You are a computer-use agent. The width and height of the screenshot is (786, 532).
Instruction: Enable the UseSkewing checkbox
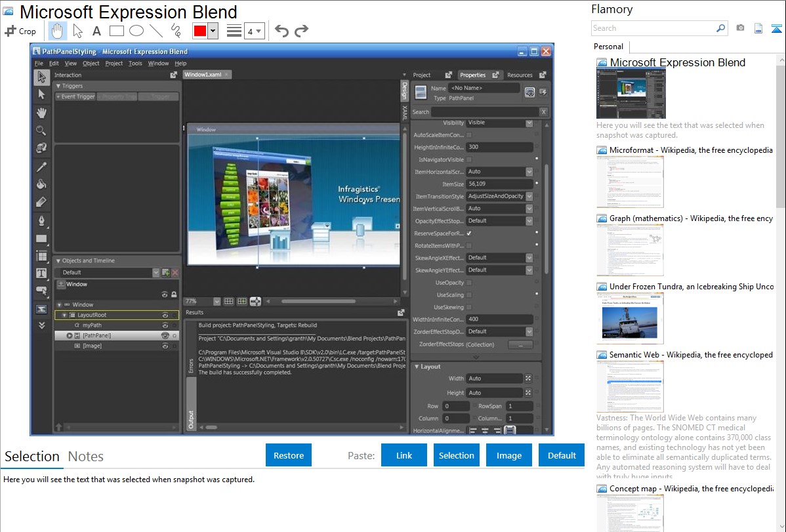tap(469, 308)
